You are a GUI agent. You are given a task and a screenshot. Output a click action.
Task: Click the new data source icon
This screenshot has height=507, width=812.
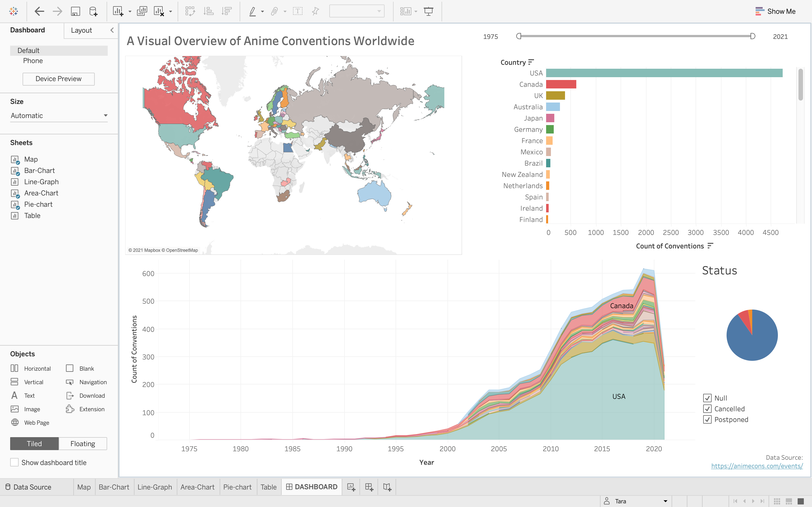pos(93,11)
